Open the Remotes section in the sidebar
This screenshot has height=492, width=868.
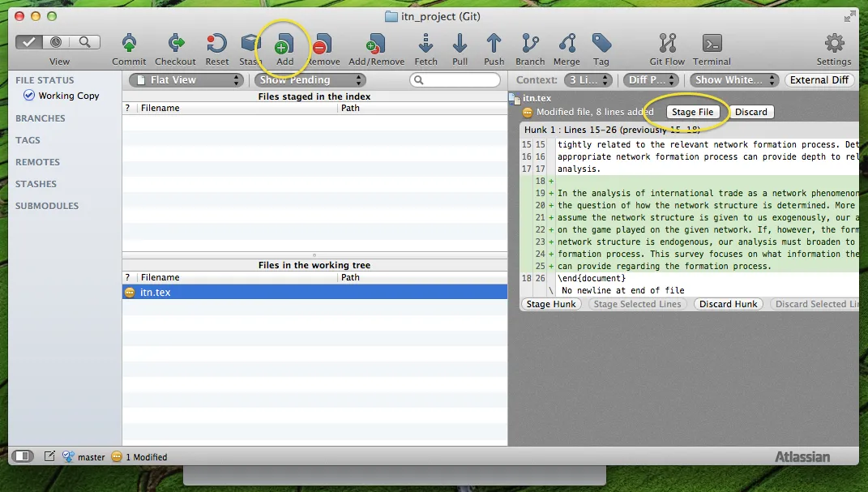(x=38, y=162)
